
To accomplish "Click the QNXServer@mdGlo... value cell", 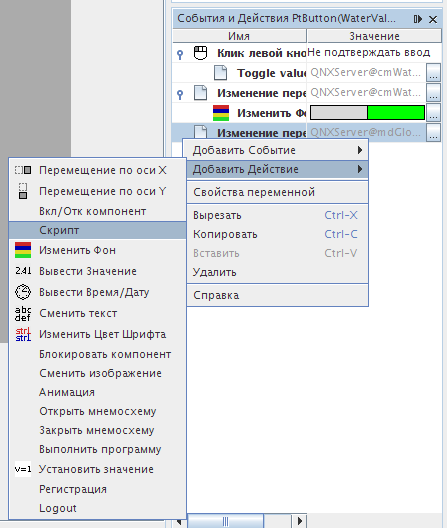I will pyautogui.click(x=366, y=133).
